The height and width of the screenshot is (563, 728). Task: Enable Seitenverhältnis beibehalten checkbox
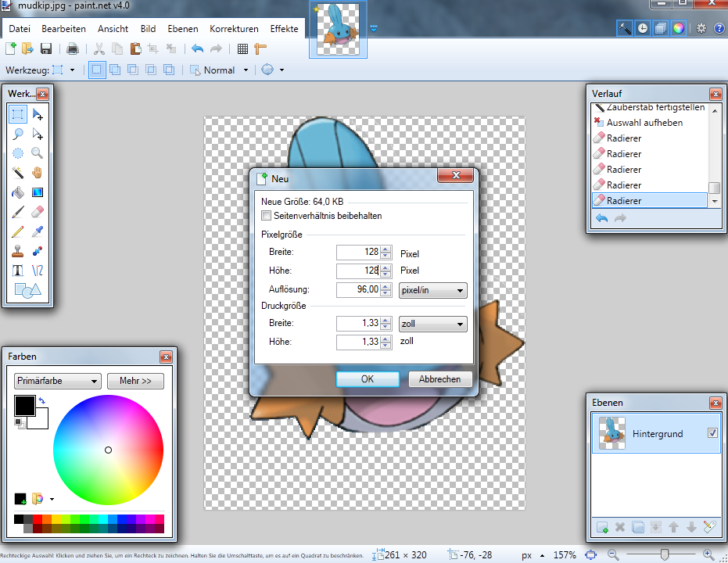[267, 216]
